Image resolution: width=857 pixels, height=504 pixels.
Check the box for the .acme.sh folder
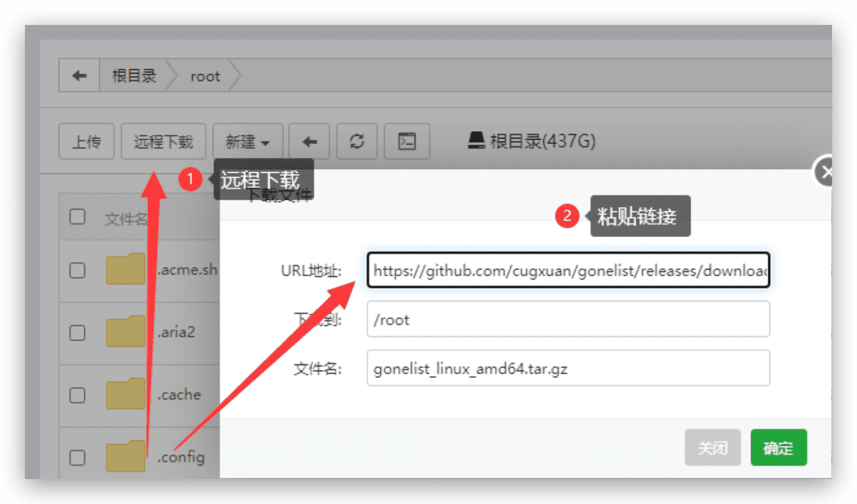coord(77,270)
